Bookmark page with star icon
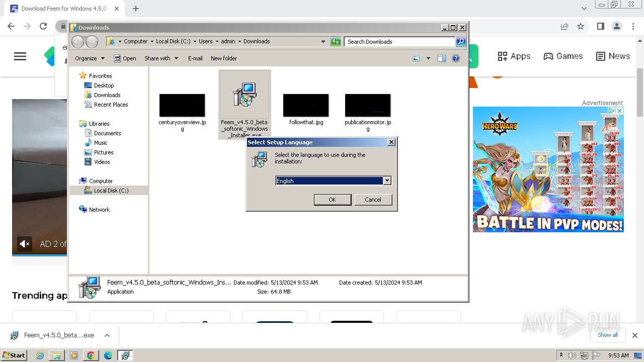 pyautogui.click(x=581, y=26)
